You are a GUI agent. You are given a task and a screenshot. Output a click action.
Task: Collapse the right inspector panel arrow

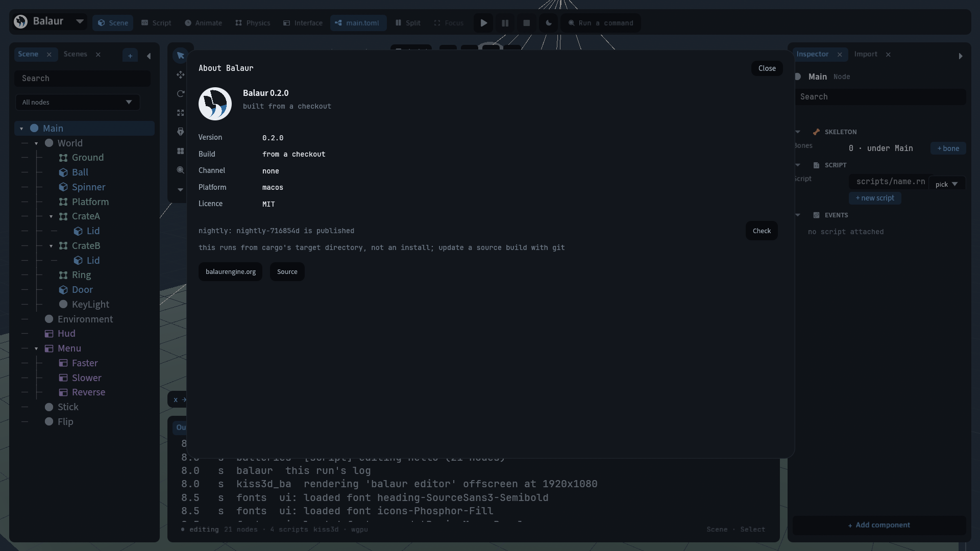click(961, 56)
